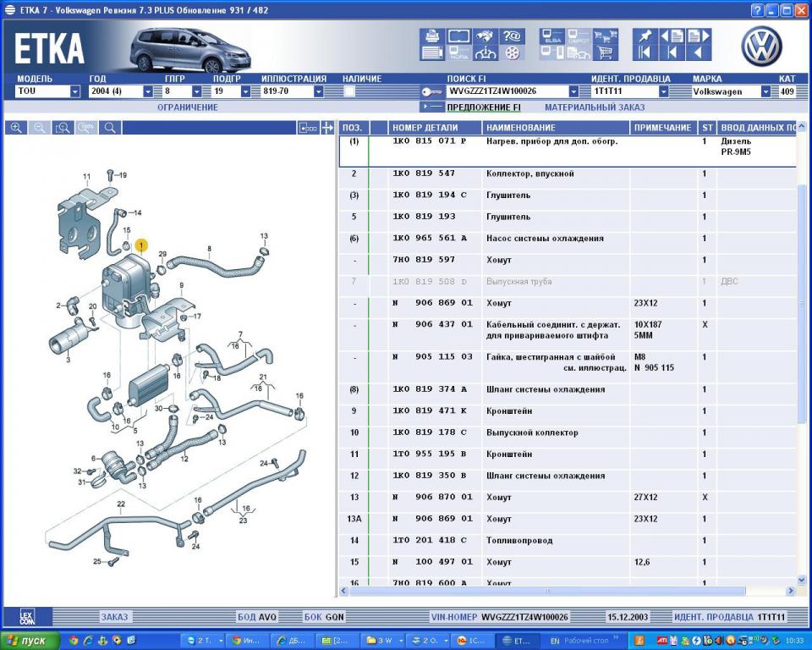The width and height of the screenshot is (812, 650).
Task: Click the КАТ field showing 409
Action: [x=787, y=91]
